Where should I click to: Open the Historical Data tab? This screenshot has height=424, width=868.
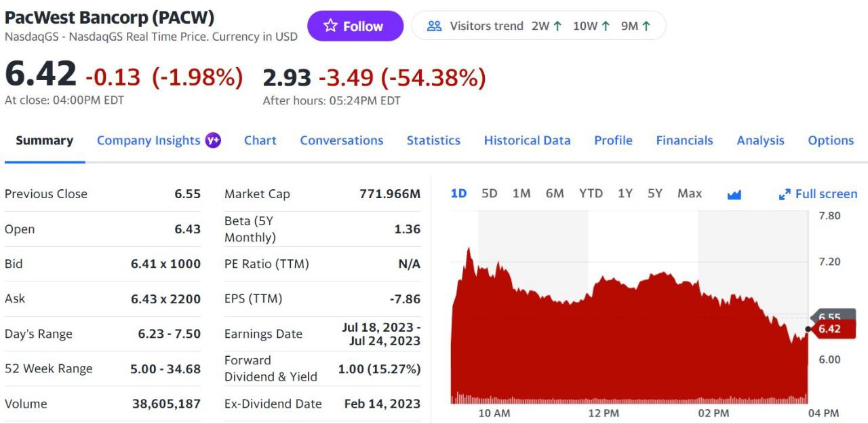pyautogui.click(x=527, y=140)
